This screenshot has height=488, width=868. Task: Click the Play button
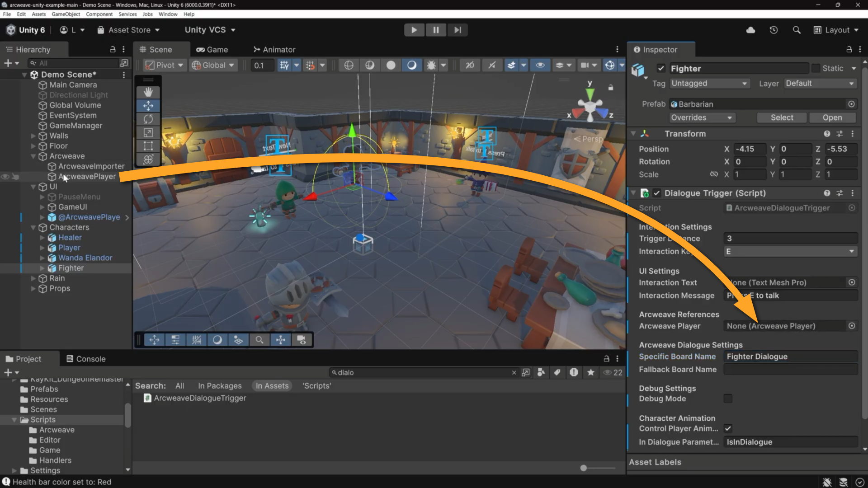(x=414, y=30)
